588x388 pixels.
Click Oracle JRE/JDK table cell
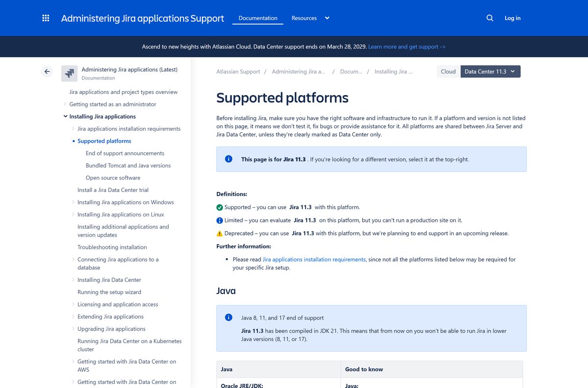pyautogui.click(x=242, y=386)
